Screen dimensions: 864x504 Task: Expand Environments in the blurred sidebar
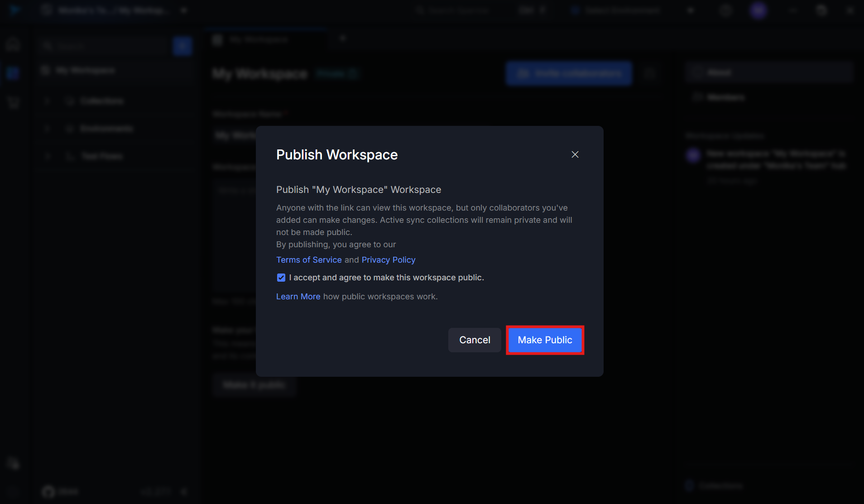tap(47, 129)
